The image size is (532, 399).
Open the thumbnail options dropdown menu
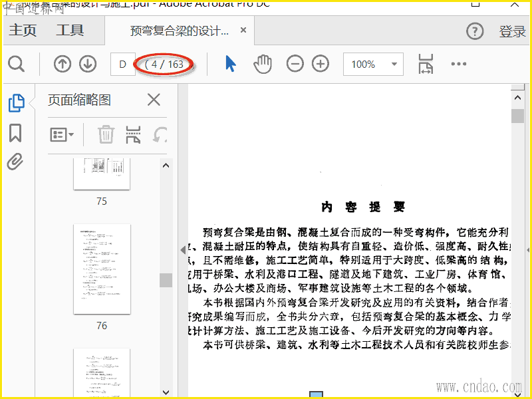tap(62, 135)
